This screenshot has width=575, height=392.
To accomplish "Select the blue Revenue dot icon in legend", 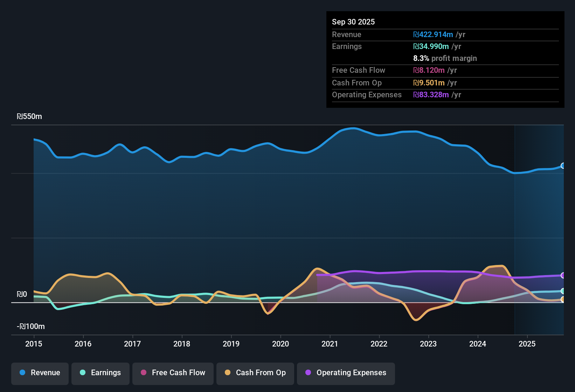I will pos(22,373).
